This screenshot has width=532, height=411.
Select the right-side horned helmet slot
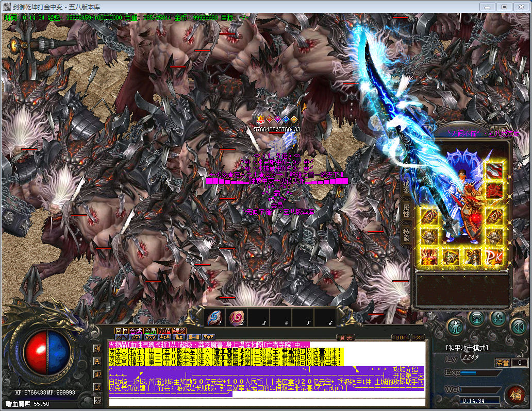click(494, 236)
